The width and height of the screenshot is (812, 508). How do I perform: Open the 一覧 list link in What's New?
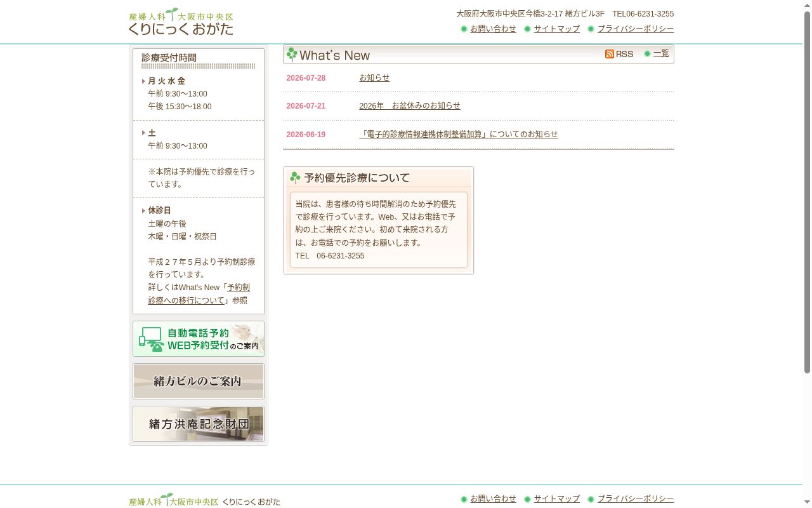coord(661,53)
